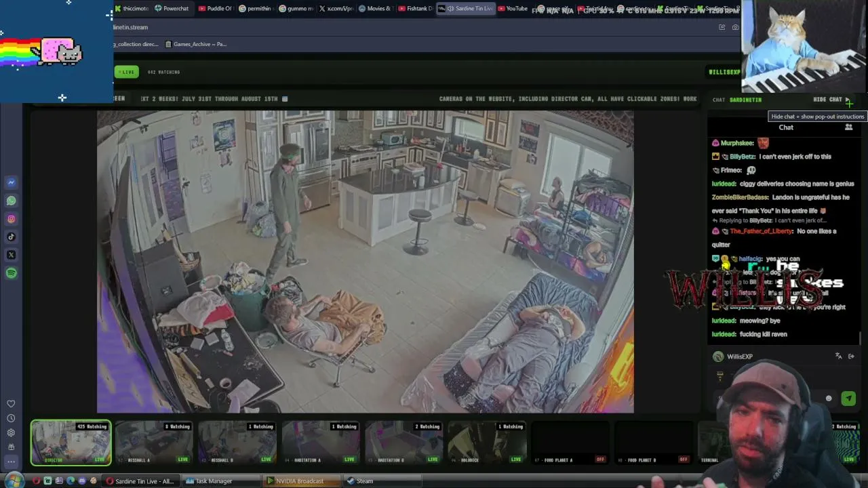Open Spotify in the browser sidebar

[11, 273]
